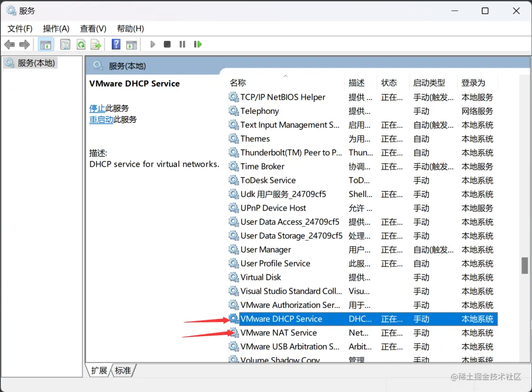Select the Time Broker row
The height and width of the screenshot is (392, 532).
point(363,166)
